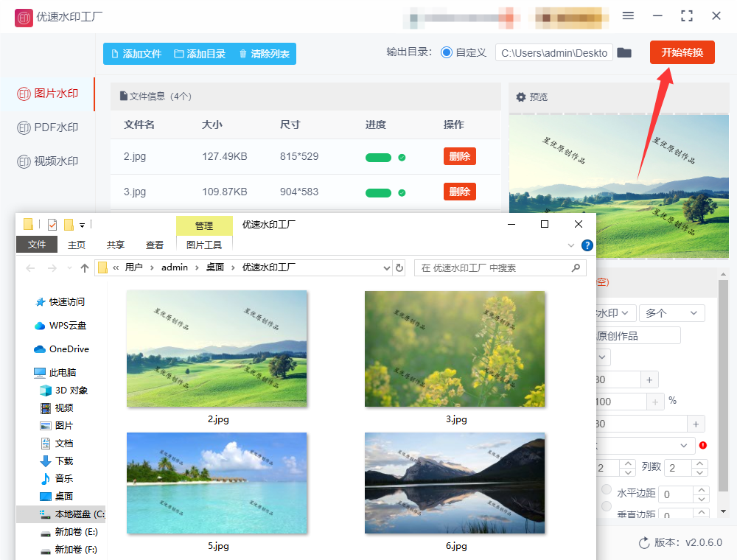Open the 主页 ribbon tab

77,245
